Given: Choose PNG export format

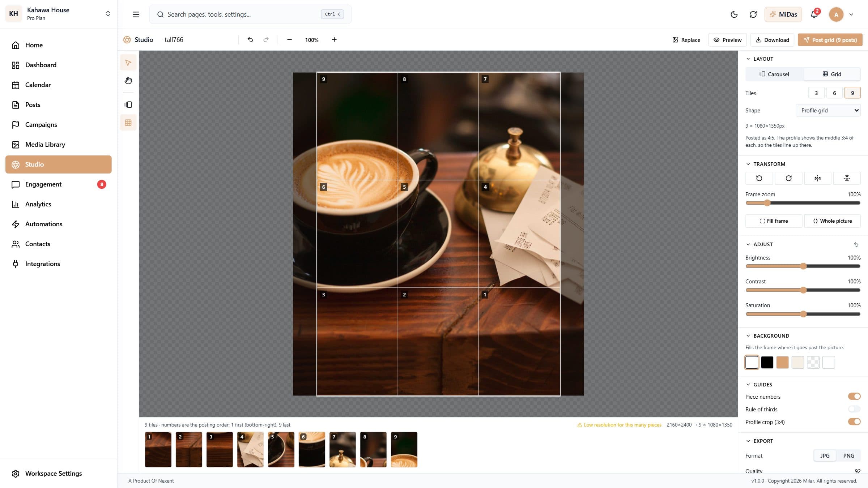Looking at the screenshot, I should point(848,455).
